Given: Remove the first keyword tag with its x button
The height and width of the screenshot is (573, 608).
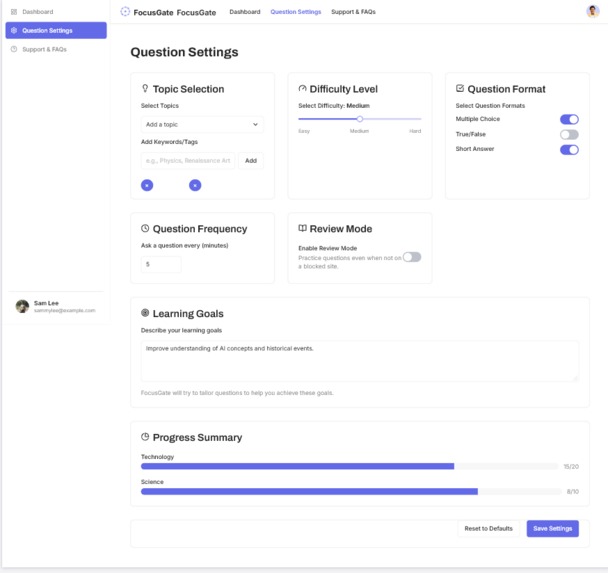Looking at the screenshot, I should (147, 185).
